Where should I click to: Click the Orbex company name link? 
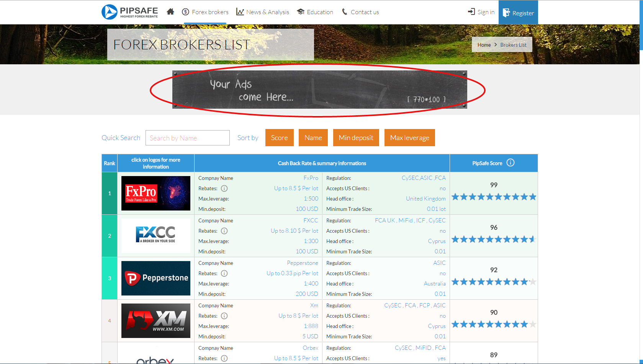(311, 348)
